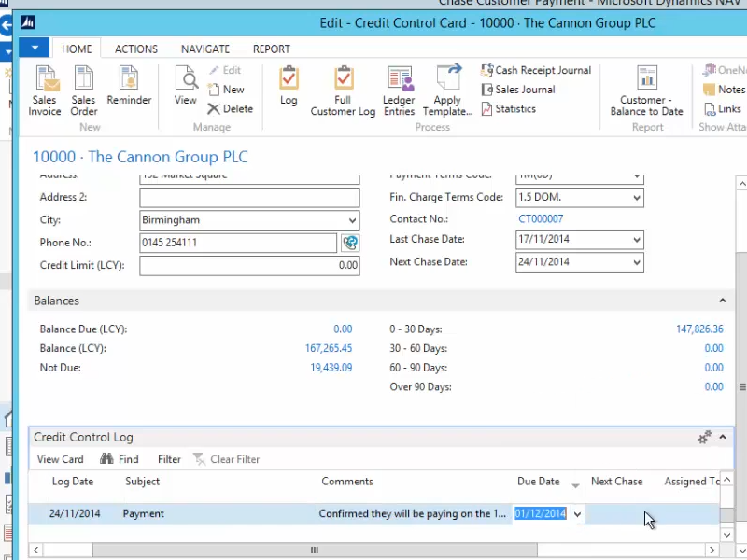Click Not Due value 19,439.09
The image size is (747, 560).
(331, 368)
